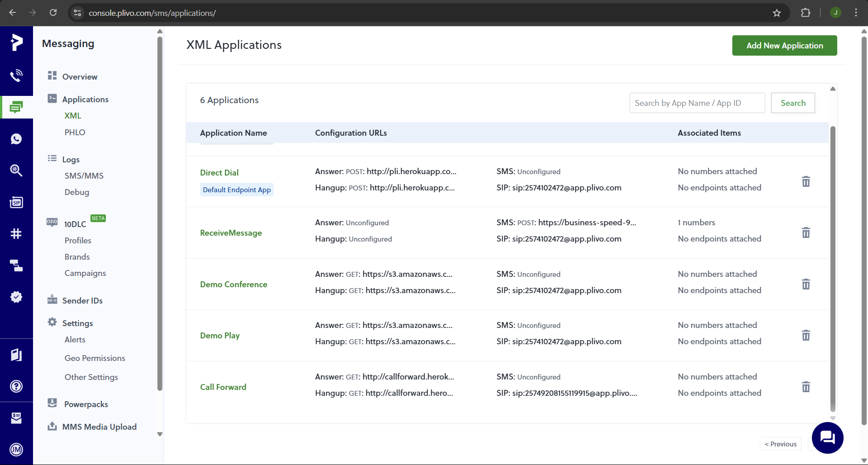Screen dimensions: 868x465
Task: Bookmark this page with the star icon
Action: [777, 13]
